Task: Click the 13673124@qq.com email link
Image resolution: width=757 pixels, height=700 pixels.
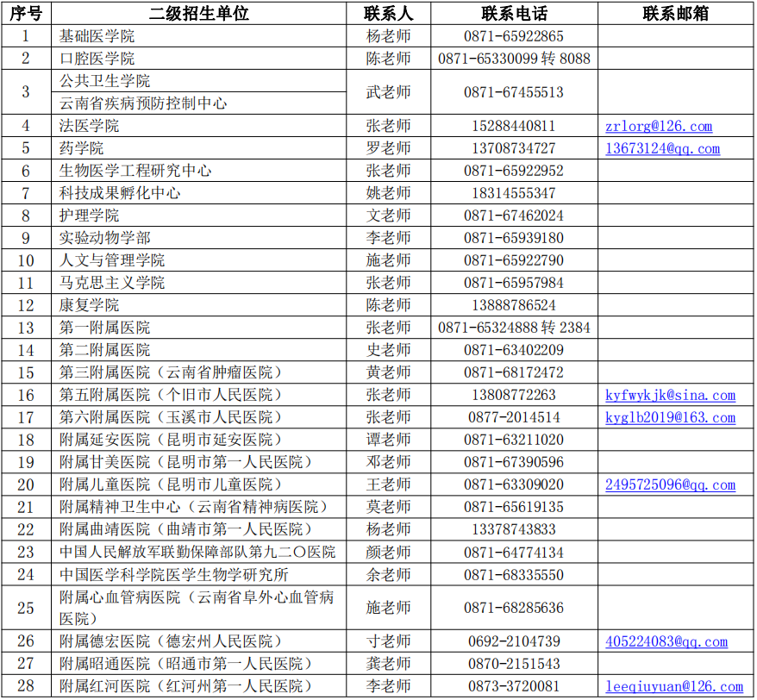Action: point(662,148)
